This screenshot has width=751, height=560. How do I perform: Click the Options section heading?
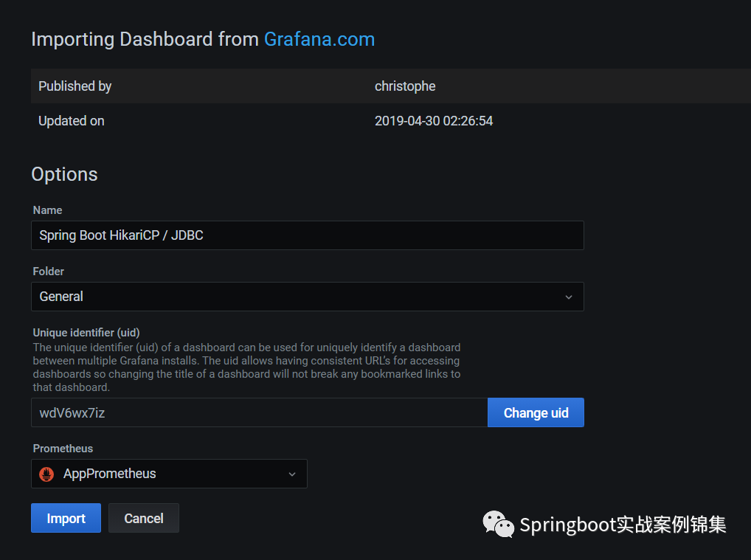point(64,174)
